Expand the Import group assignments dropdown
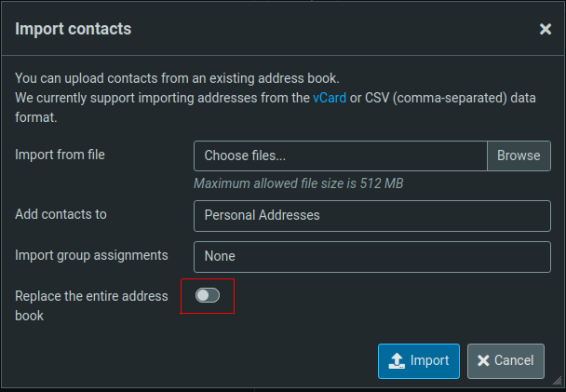The height and width of the screenshot is (392, 566). 372,256
